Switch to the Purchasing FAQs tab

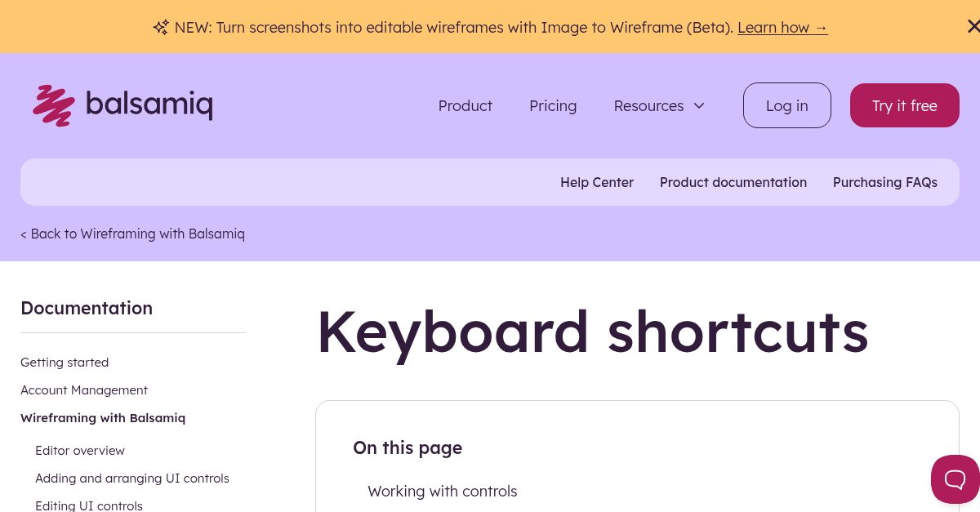pos(885,182)
